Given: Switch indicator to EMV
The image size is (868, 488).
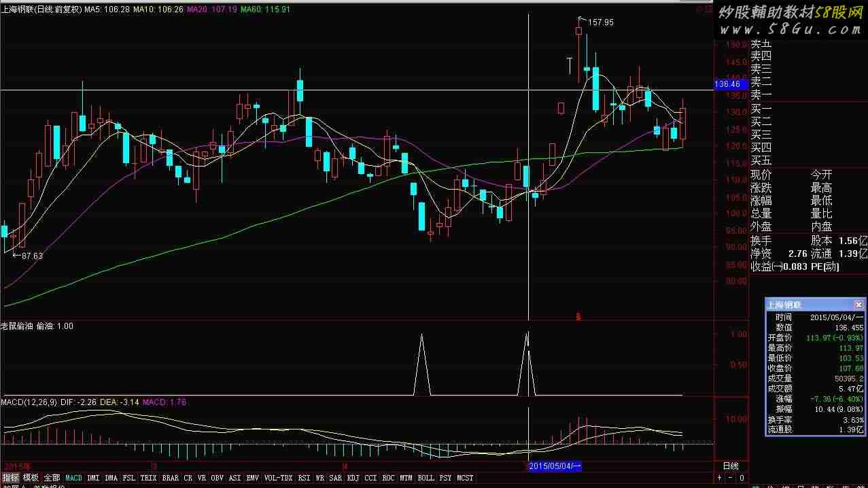Looking at the screenshot, I should coord(253,478).
